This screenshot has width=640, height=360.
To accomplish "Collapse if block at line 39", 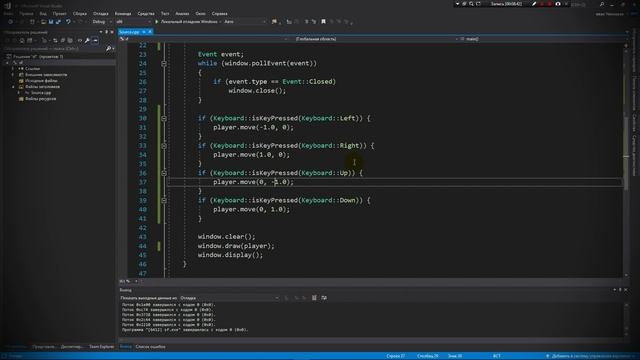I will (x=164, y=200).
